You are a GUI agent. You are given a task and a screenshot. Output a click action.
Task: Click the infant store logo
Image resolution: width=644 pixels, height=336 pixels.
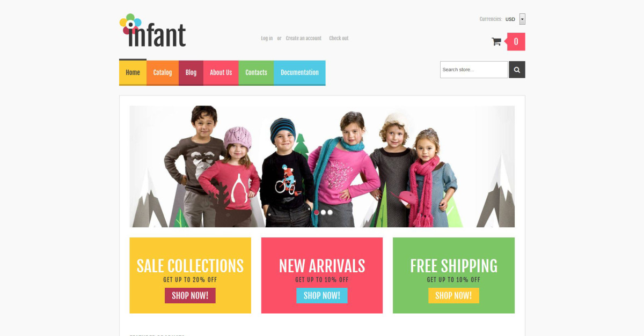coord(153,31)
